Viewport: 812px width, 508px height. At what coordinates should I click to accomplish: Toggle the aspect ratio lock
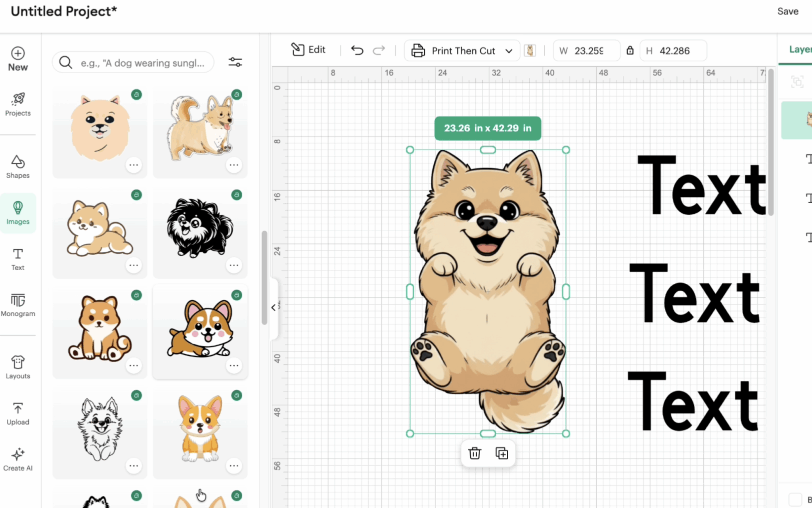(x=630, y=50)
